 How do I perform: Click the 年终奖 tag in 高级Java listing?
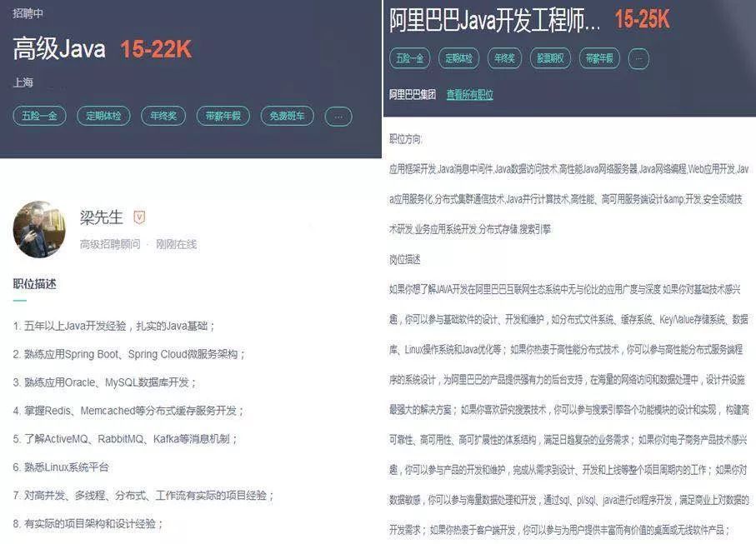(163, 116)
